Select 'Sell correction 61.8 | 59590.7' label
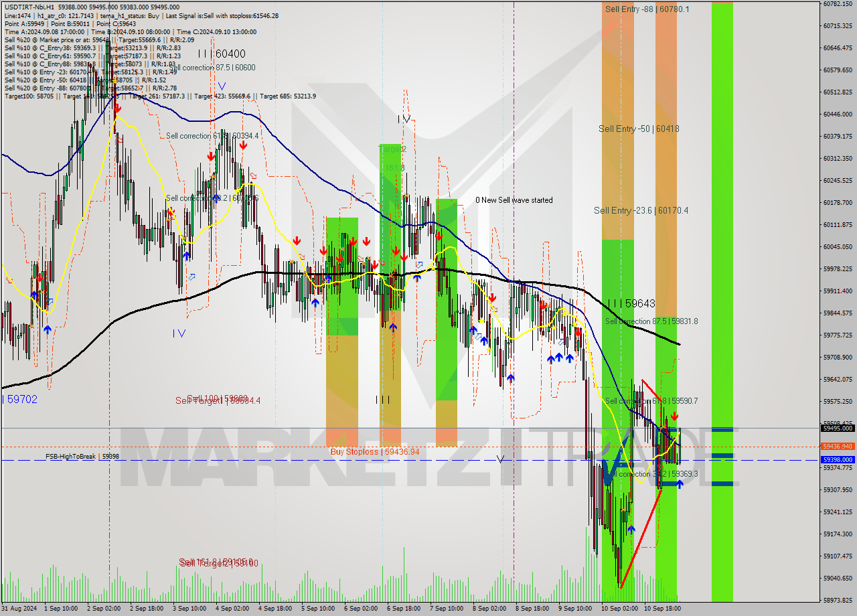Image resolution: width=857 pixels, height=616 pixels. click(651, 401)
